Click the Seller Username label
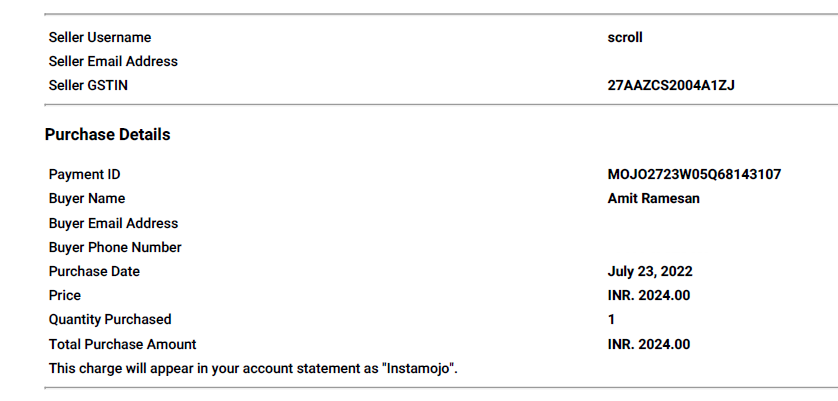This screenshot has width=838, height=401. point(100,37)
